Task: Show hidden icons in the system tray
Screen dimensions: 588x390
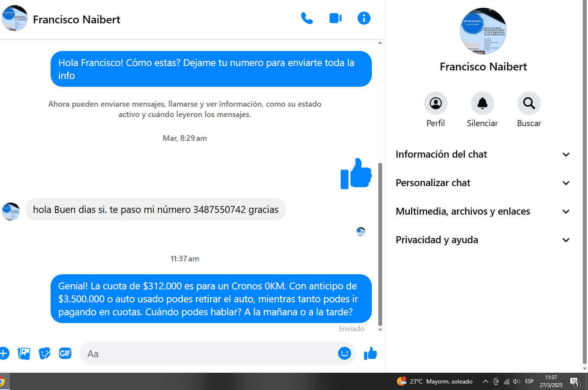Action: pyautogui.click(x=485, y=381)
